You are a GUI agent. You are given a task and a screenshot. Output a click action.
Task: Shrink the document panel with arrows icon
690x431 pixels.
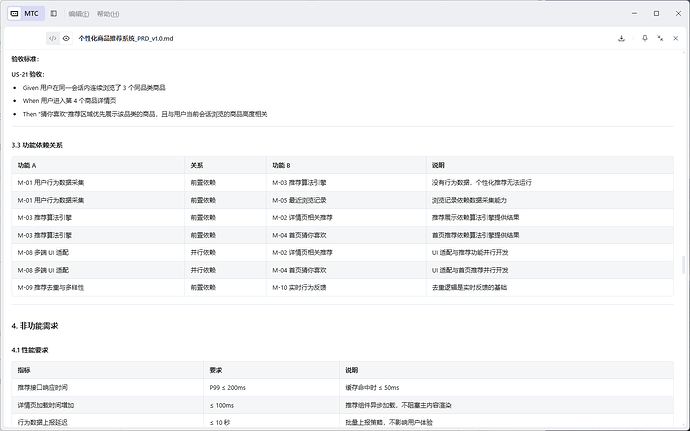click(660, 38)
